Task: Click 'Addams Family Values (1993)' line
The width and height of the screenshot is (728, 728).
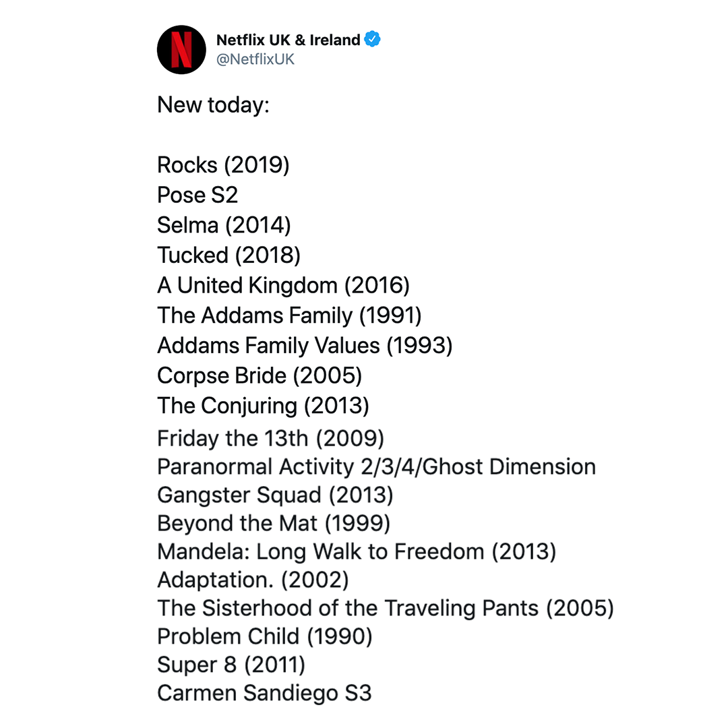Action: point(305,346)
